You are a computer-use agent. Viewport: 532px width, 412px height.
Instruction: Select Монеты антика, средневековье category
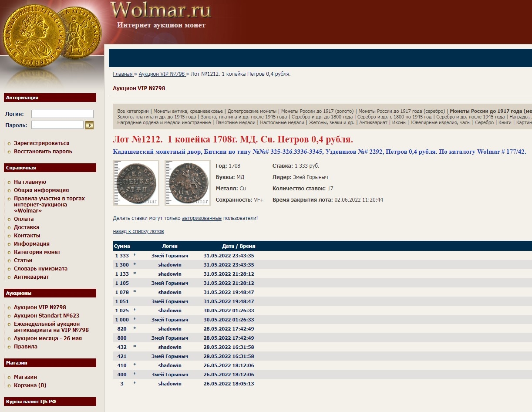(188, 111)
